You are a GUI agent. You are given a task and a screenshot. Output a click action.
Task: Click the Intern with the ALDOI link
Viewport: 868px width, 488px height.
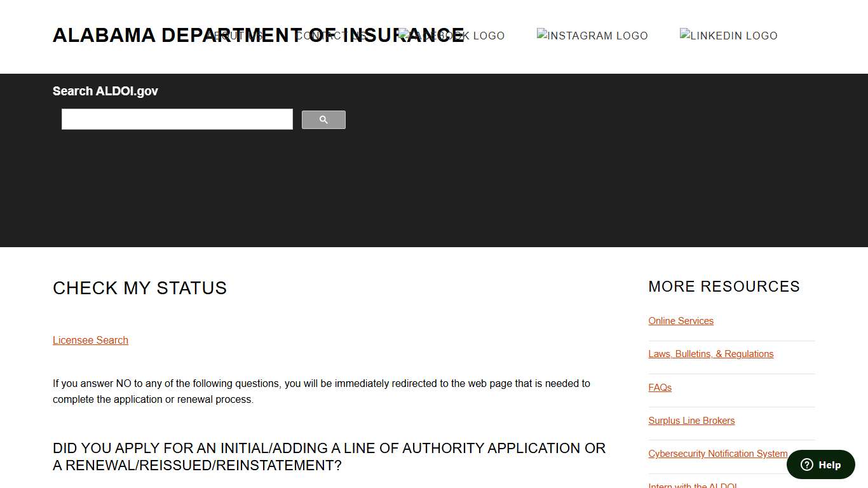(x=692, y=486)
